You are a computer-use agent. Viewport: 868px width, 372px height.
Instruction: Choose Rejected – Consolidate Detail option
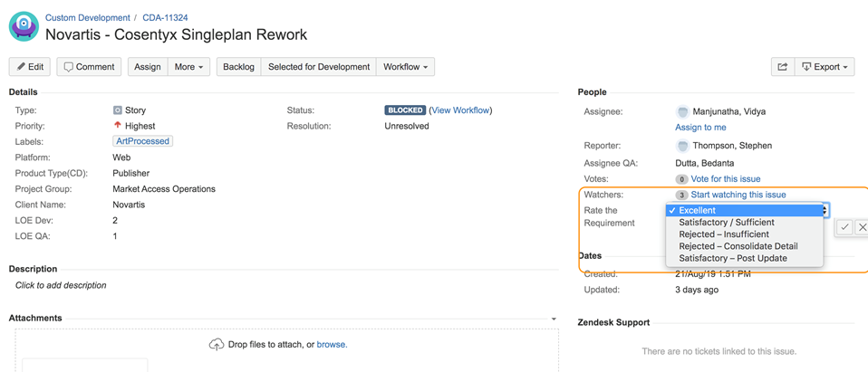click(x=745, y=246)
